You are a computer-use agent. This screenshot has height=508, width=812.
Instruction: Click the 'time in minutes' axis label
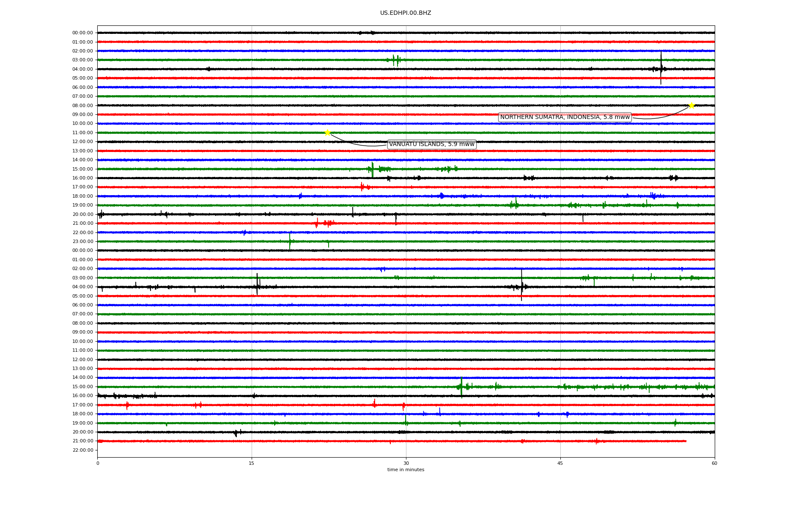click(406, 470)
